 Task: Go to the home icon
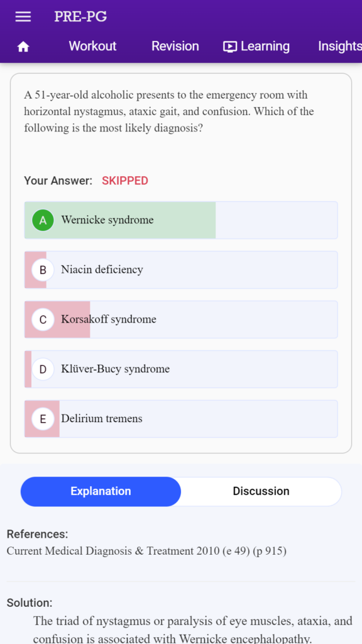23,47
